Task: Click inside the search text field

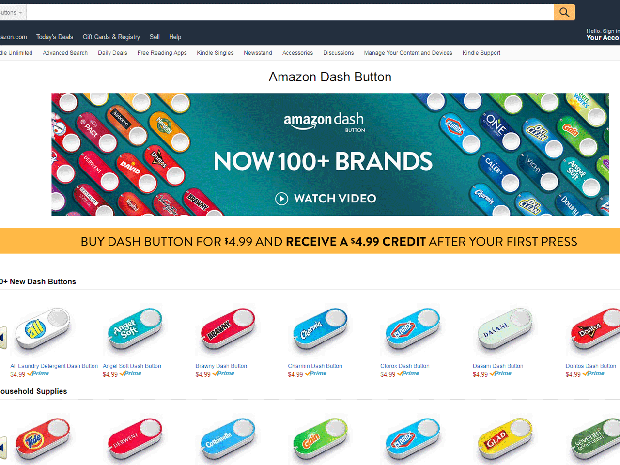Action: 290,12
